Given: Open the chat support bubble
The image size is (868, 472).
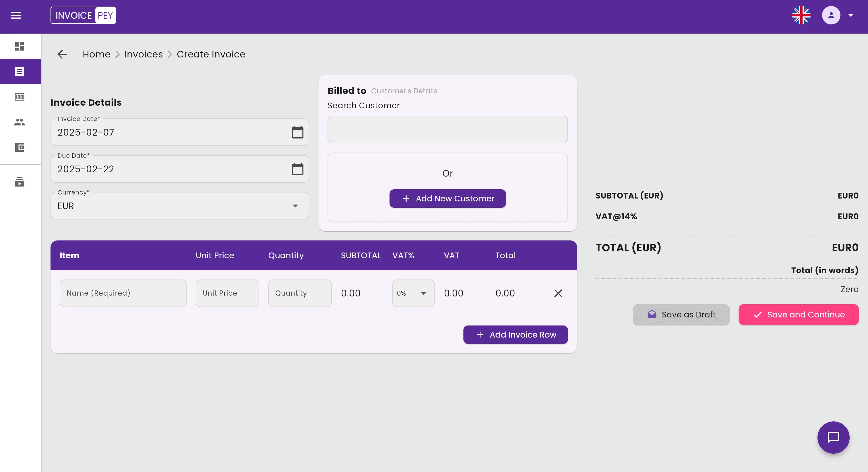Looking at the screenshot, I should [x=833, y=437].
